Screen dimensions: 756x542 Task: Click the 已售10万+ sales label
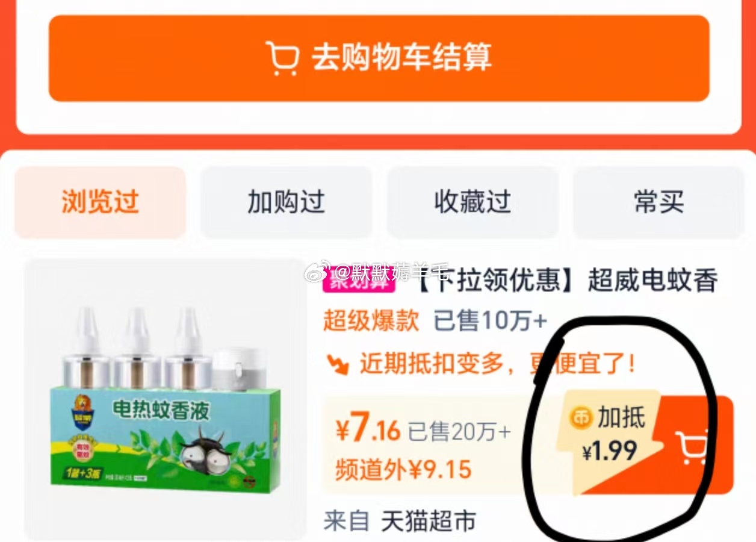pos(490,321)
